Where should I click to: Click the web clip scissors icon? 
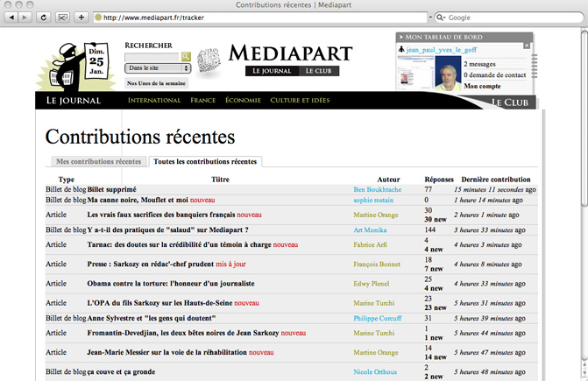pos(62,18)
